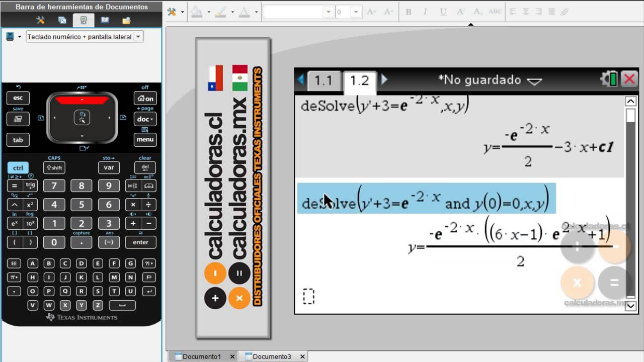Click the touchpad down arrow
This screenshot has height=362, width=644.
click(82, 136)
